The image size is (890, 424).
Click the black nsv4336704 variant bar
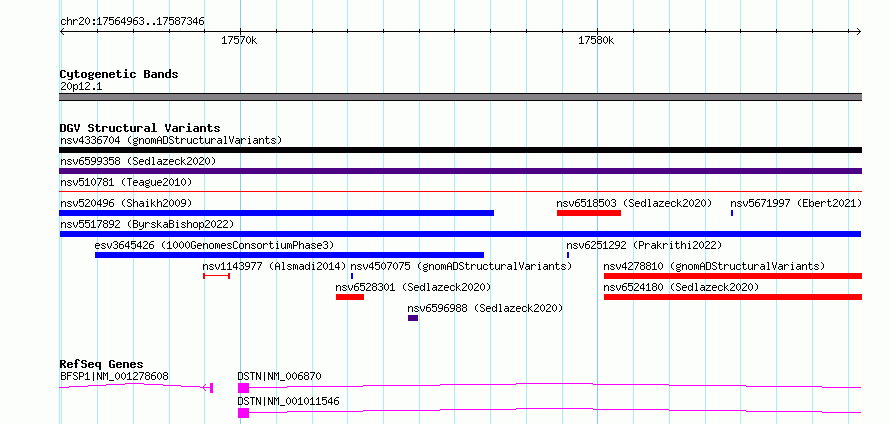click(460, 150)
